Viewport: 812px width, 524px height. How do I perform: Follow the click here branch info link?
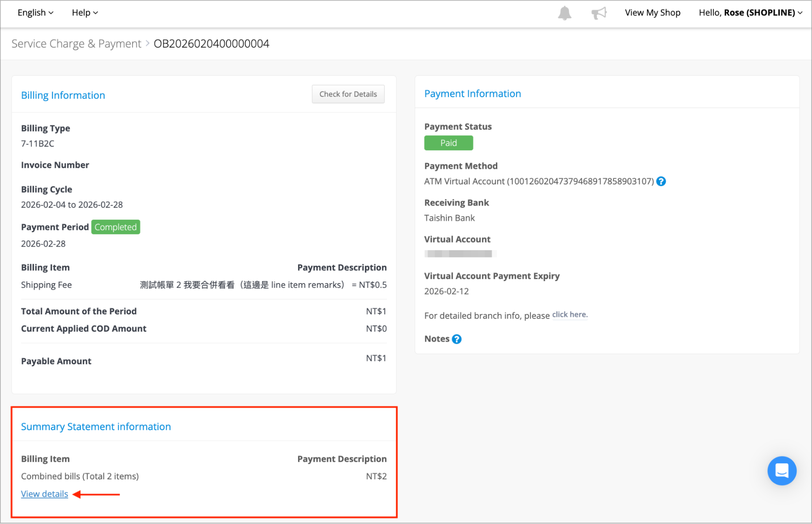coord(569,315)
